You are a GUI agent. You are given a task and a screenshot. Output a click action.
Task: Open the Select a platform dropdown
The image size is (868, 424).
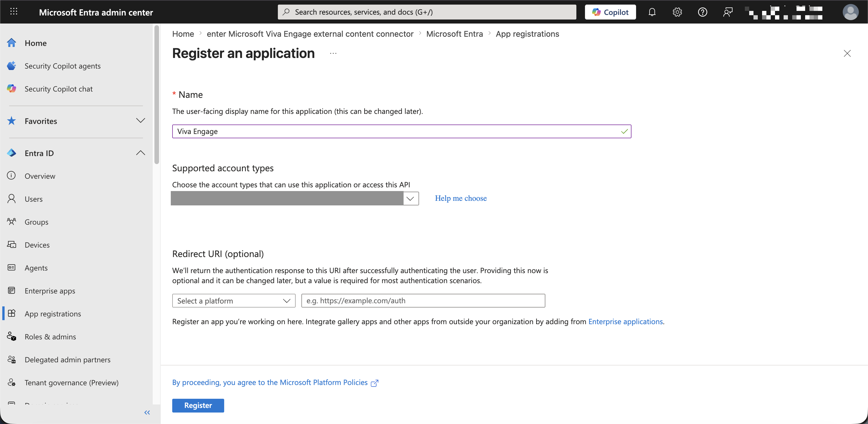[x=234, y=300]
